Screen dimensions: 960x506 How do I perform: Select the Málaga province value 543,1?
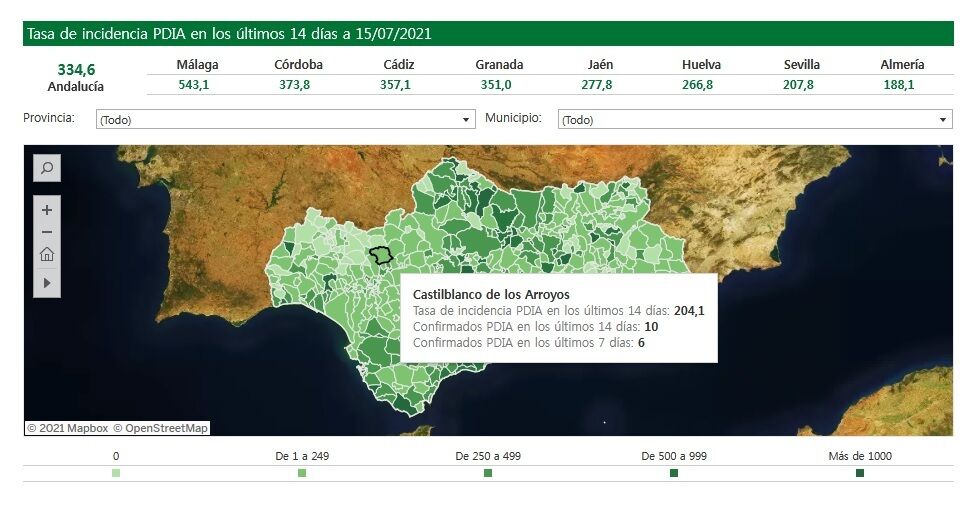[194, 85]
